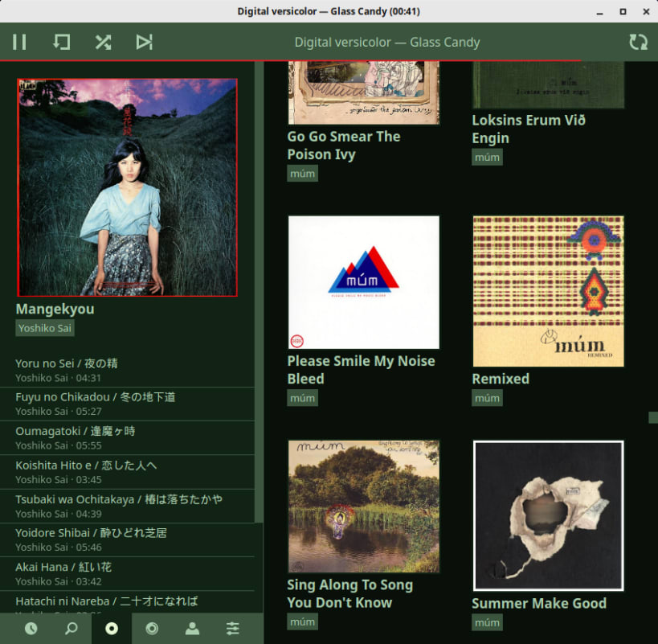This screenshot has height=644, width=658.
Task: Pause the current playback
Action: click(19, 42)
